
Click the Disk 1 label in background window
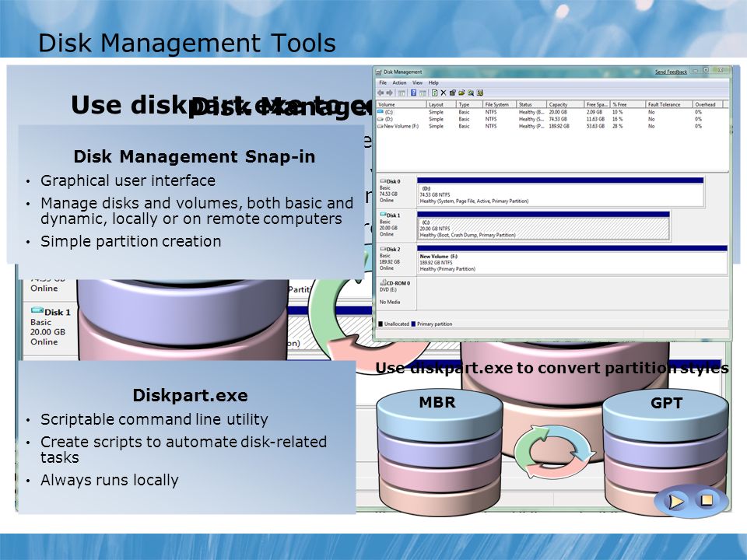click(x=57, y=313)
